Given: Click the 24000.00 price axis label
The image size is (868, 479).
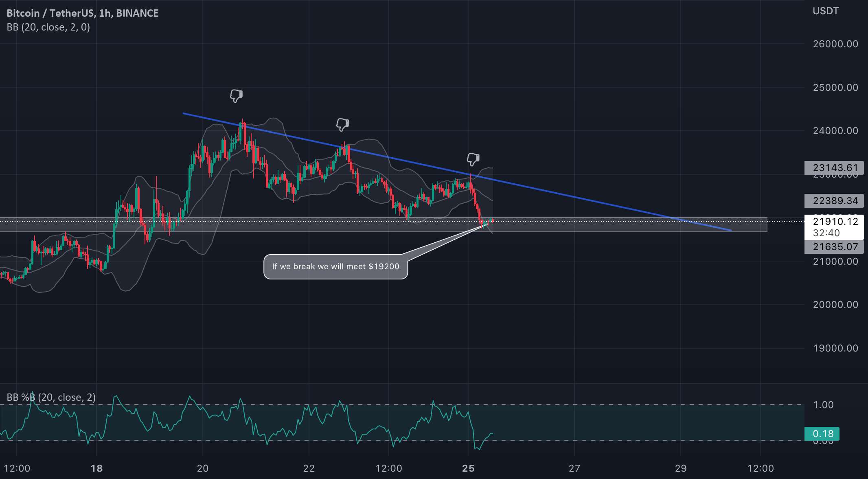Looking at the screenshot, I should [835, 131].
